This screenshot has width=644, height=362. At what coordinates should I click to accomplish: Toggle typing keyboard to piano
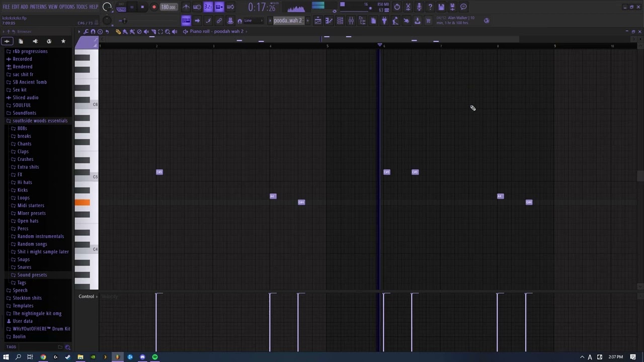tap(186, 21)
